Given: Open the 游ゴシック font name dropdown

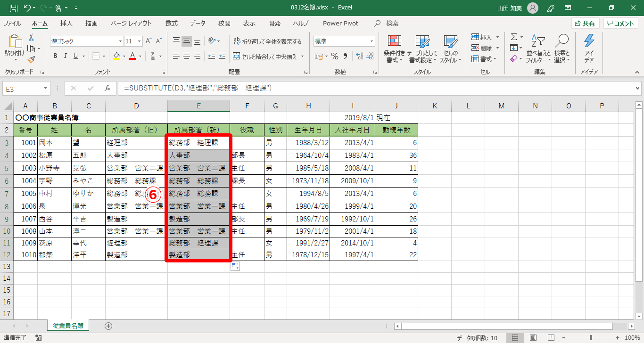Looking at the screenshot, I should [x=119, y=41].
